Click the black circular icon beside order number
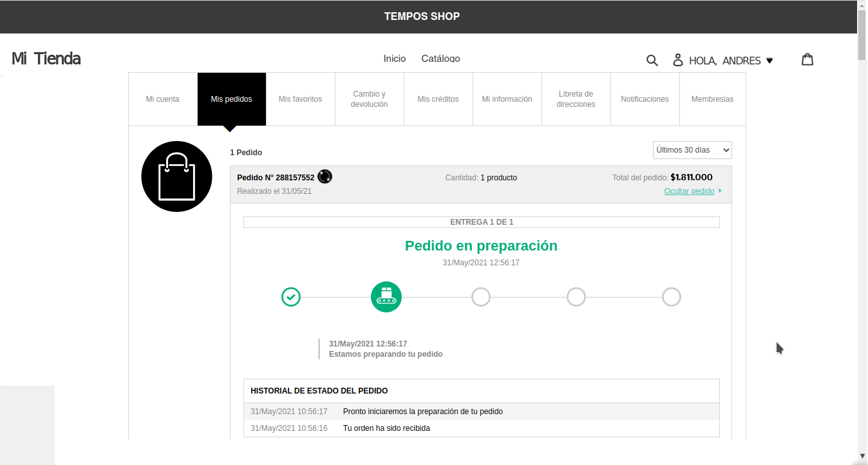868x465 pixels. pos(325,176)
